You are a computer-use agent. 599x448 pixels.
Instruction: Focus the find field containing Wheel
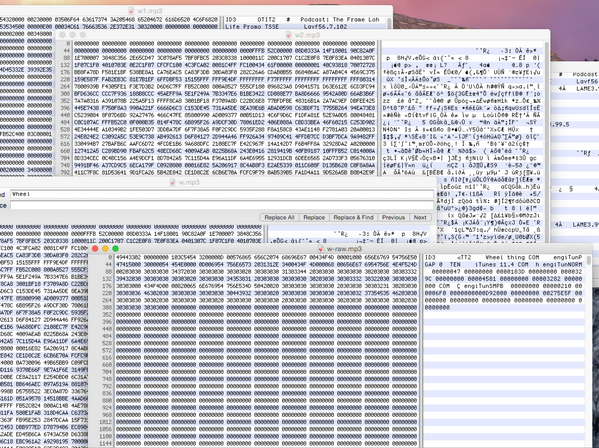pyautogui.click(x=222, y=194)
